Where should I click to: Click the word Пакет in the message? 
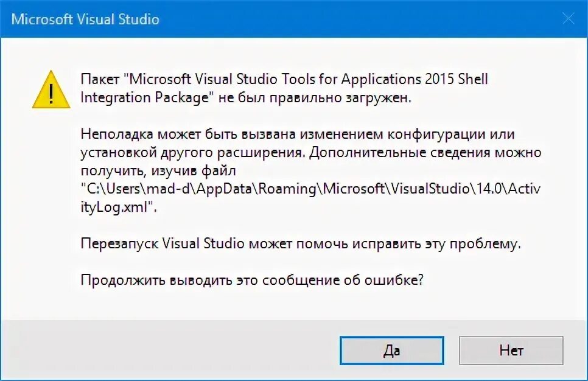[100, 80]
